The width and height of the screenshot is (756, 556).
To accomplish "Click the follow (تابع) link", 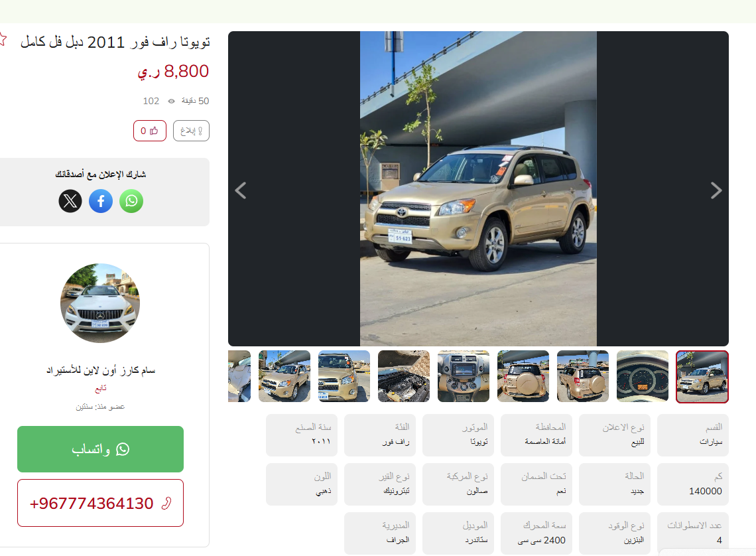I will point(100,388).
